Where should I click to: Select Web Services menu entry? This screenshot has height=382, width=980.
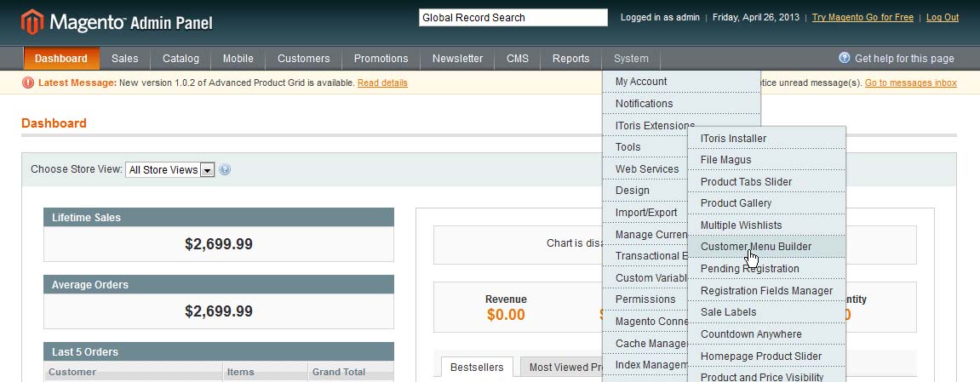pos(645,169)
